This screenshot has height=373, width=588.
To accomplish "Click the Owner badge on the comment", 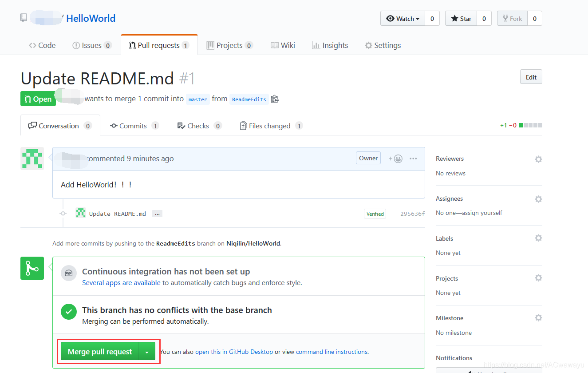I will [368, 158].
